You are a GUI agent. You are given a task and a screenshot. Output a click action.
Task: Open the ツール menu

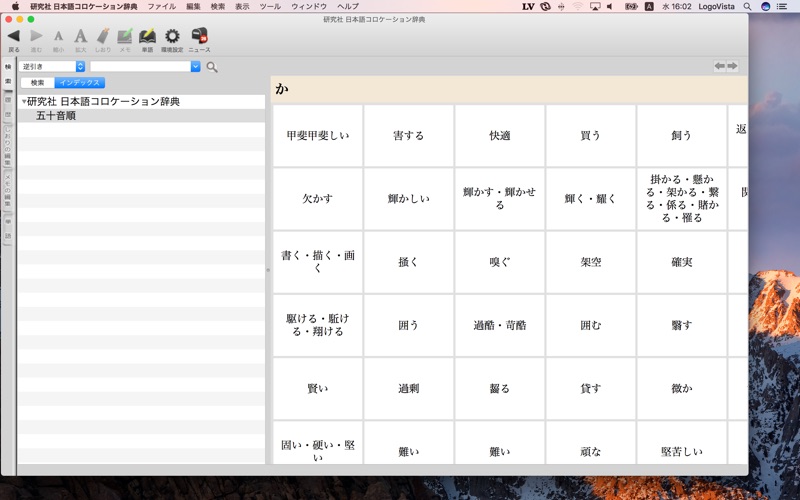[x=270, y=6]
